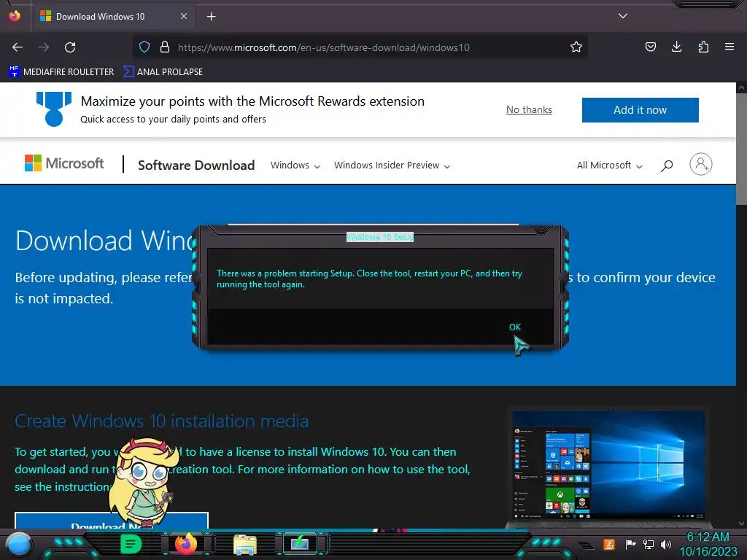This screenshot has height=560, width=747.
Task: Click the Firefox taskbar icon
Action: point(186,543)
